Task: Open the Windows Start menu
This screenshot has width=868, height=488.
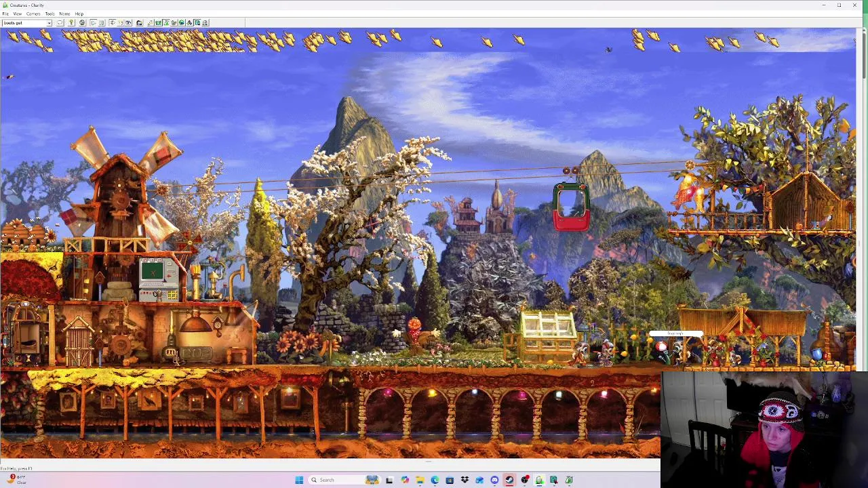Action: click(299, 480)
